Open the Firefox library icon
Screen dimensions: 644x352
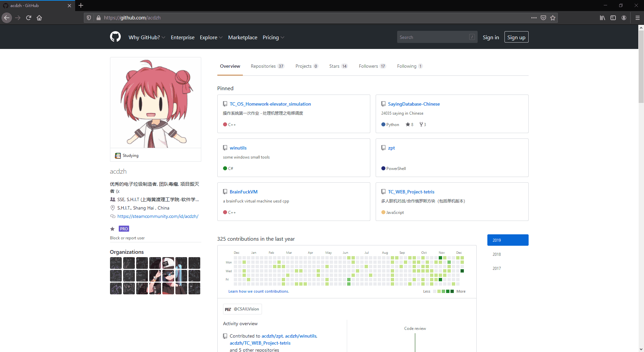(602, 18)
